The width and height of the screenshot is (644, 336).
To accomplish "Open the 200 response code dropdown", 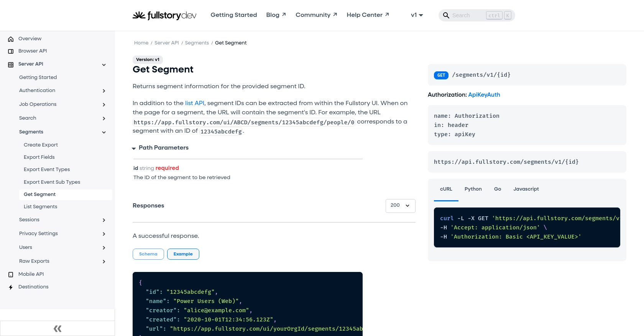I will 400,206.
